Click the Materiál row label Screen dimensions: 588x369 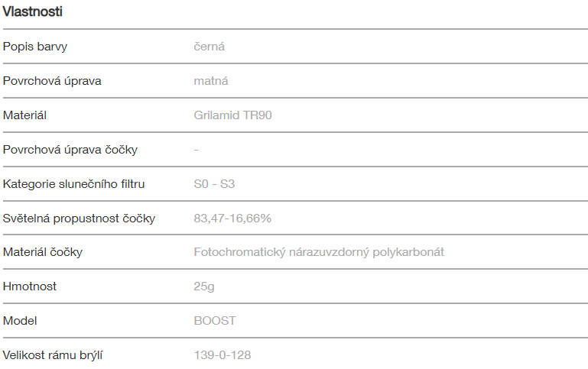25,115
